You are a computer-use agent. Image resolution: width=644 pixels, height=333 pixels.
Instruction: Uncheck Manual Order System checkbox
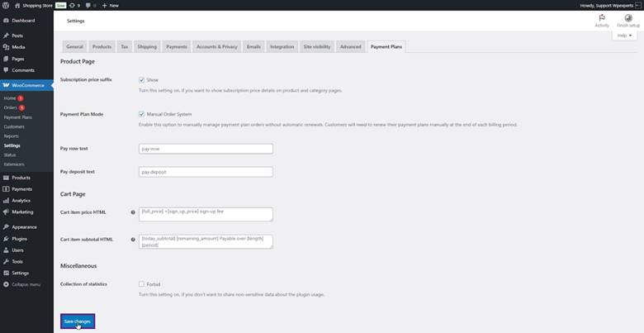click(141, 114)
